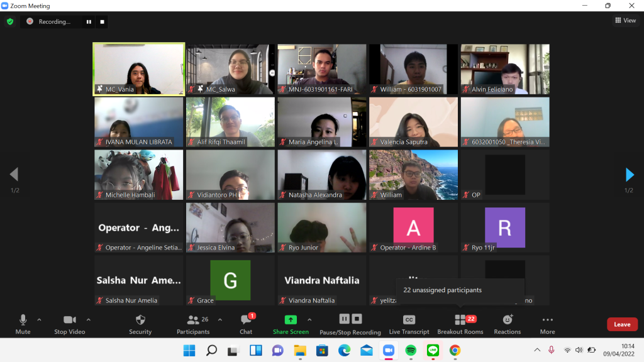Expand share options arrow beside Share Screen

tap(309, 319)
